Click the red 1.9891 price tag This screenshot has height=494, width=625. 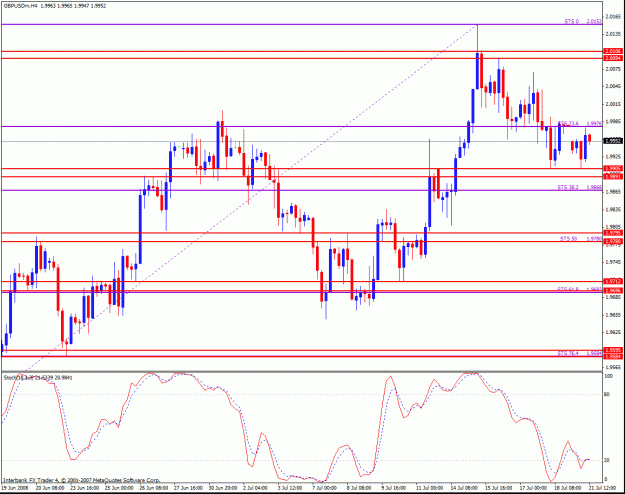click(613, 177)
